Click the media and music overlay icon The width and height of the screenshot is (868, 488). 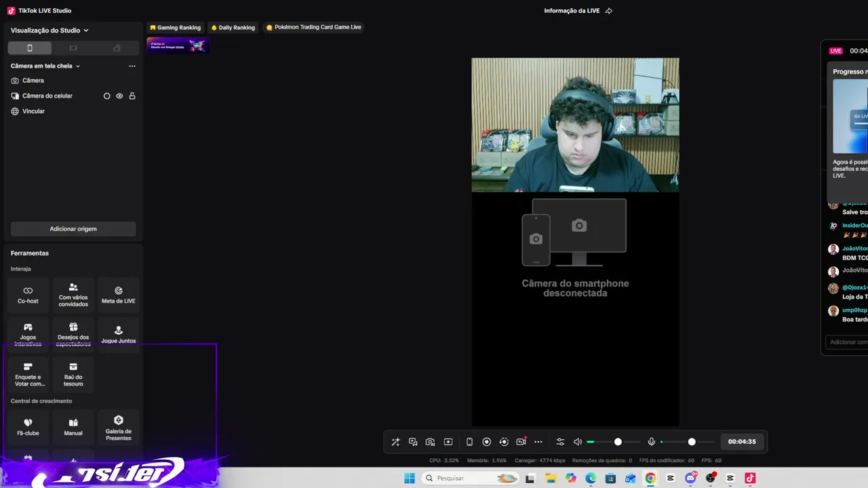(413, 442)
